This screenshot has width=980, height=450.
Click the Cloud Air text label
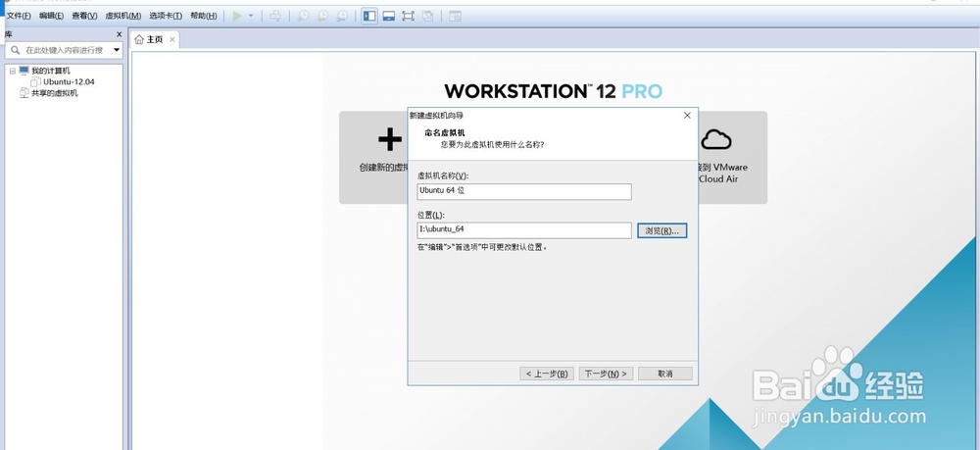coord(718,178)
